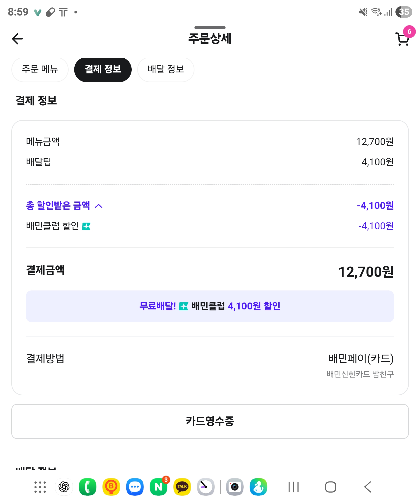Go to the 배달 정보 tab
Image resolution: width=420 pixels, height=504 pixels.
pos(166,69)
